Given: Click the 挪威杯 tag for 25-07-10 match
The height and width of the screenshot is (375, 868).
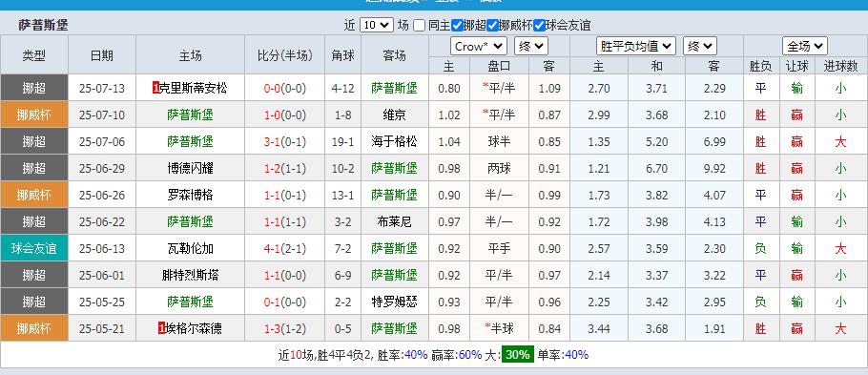Looking at the screenshot, I should (34, 115).
